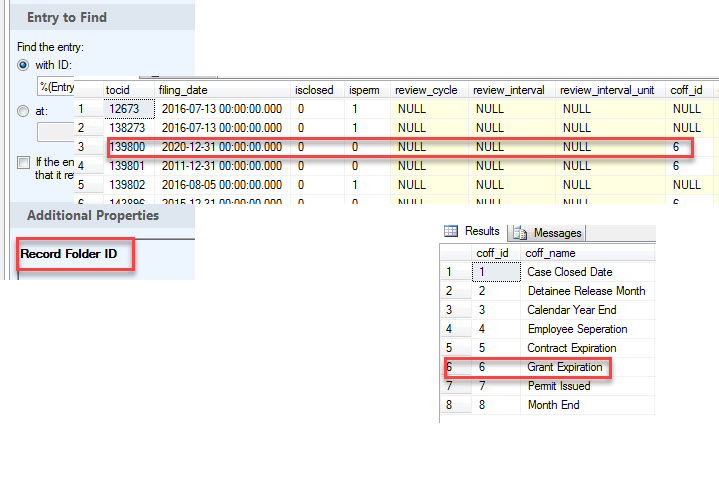The image size is (719, 502).
Task: Select tocid cell 12673
Action: click(129, 109)
